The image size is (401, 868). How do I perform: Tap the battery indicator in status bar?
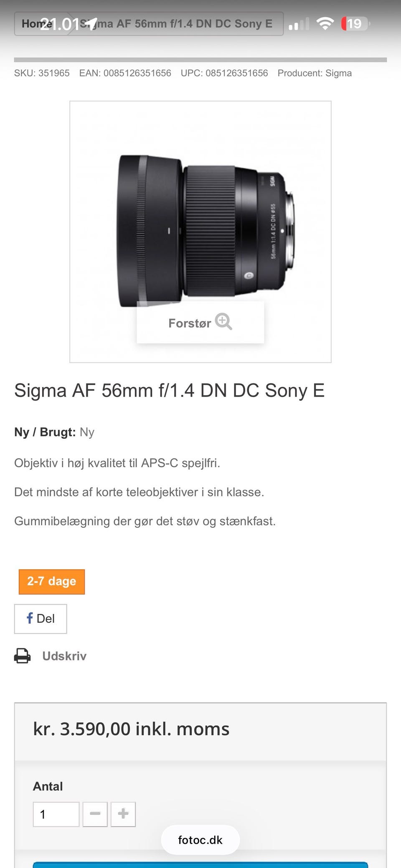coord(355,23)
